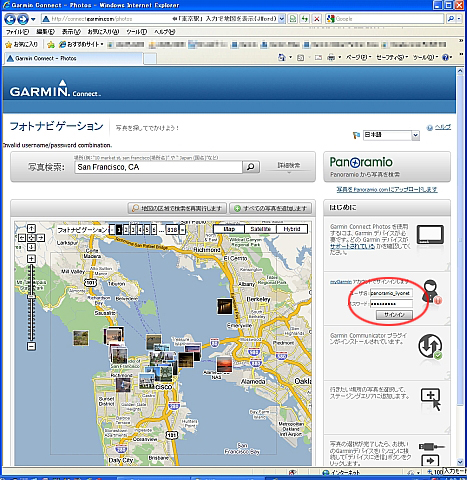Click the re-run search in map area button

tap(177, 208)
